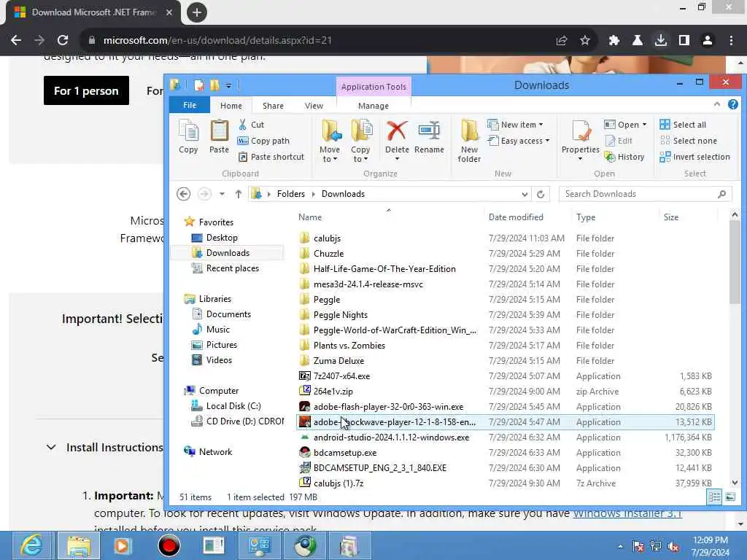Click Select all in the ribbon
This screenshot has height=560, width=747.
(x=683, y=125)
